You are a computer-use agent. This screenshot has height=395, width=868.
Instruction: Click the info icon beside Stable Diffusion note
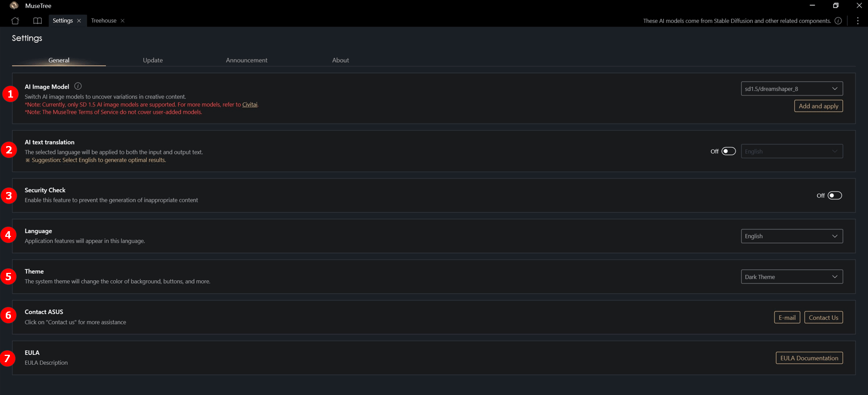click(838, 21)
